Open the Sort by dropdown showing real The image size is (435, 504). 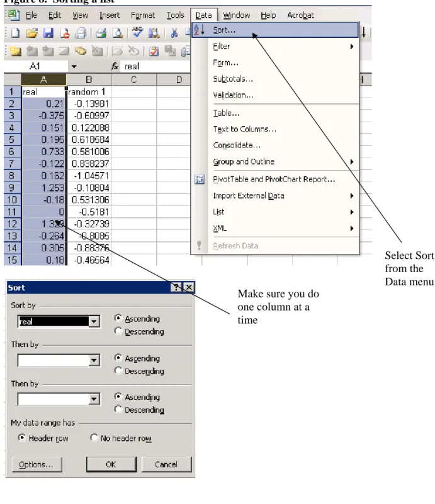pyautogui.click(x=94, y=321)
